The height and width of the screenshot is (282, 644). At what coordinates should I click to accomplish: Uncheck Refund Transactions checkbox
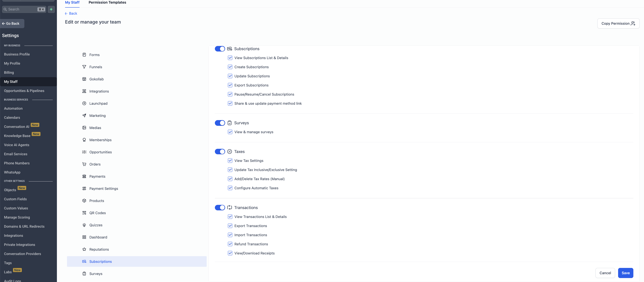(x=230, y=244)
